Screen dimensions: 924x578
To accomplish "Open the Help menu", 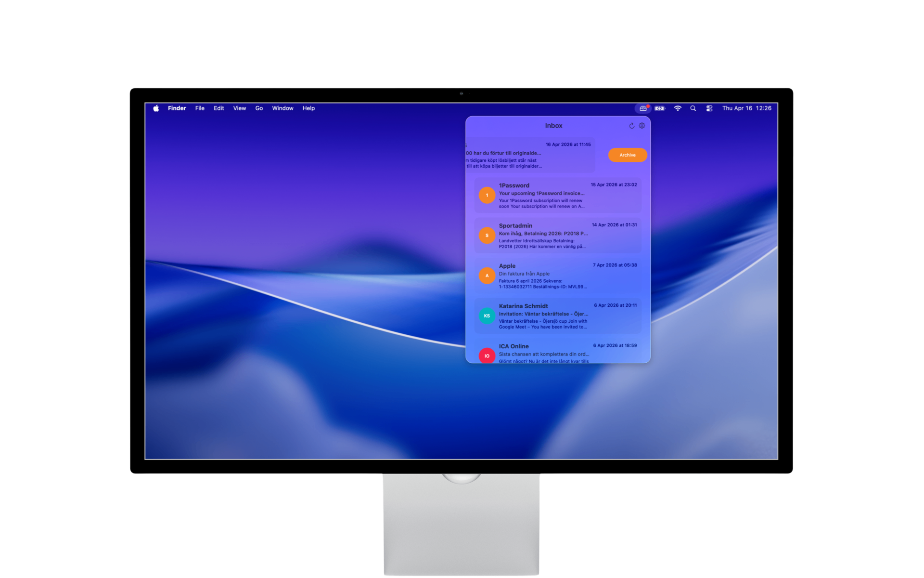I will pyautogui.click(x=308, y=108).
